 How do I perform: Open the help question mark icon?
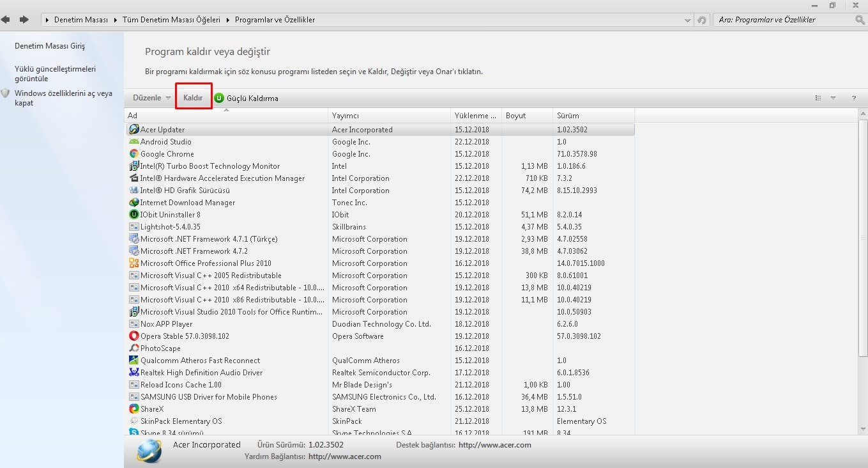pos(853,98)
